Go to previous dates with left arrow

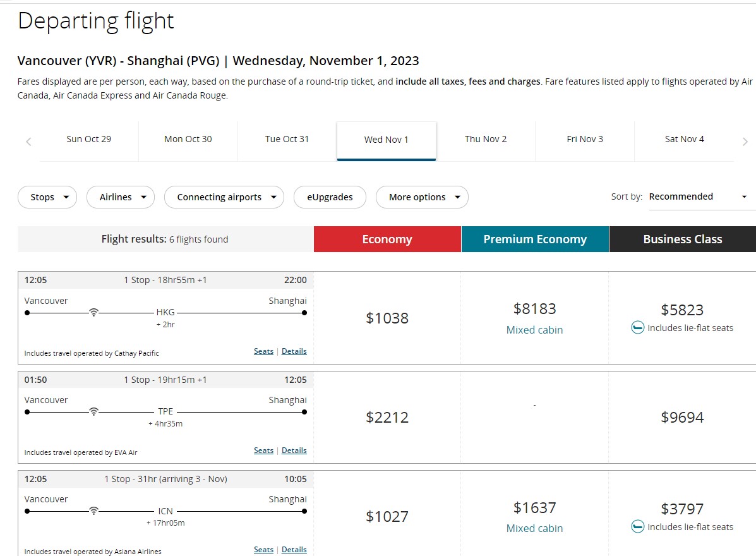pyautogui.click(x=28, y=142)
